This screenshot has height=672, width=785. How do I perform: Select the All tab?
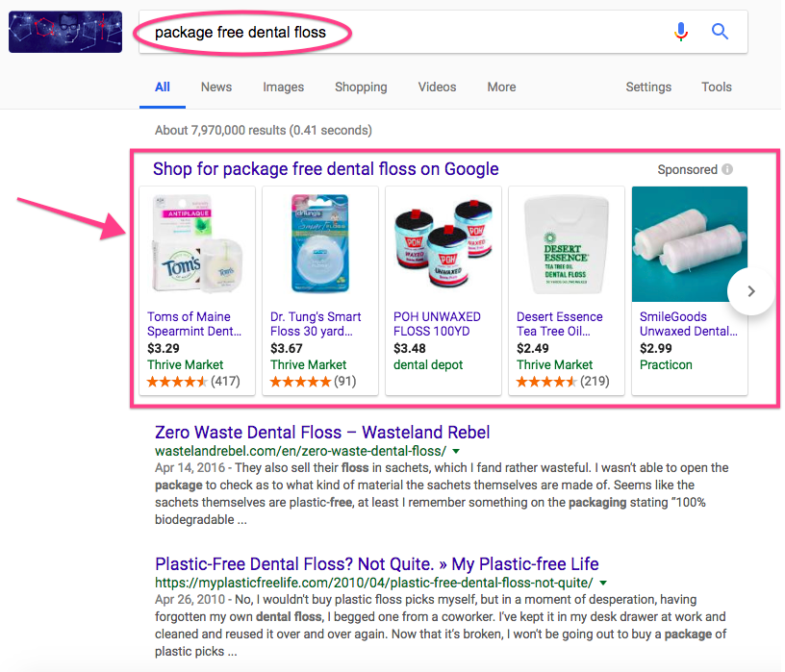click(163, 87)
